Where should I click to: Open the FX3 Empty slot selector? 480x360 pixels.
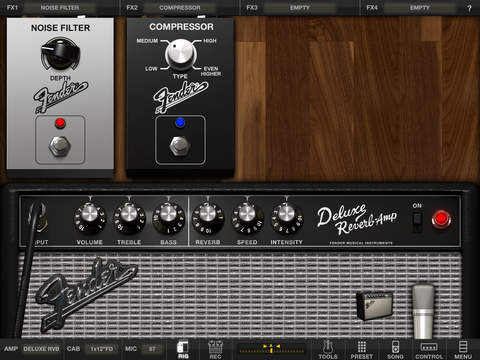coord(300,7)
